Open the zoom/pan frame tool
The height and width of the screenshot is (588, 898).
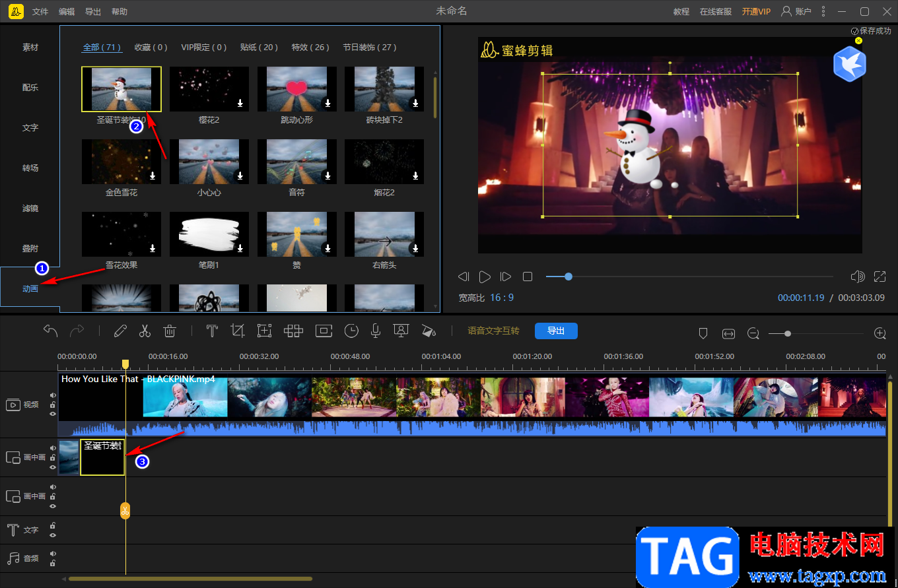point(265,331)
